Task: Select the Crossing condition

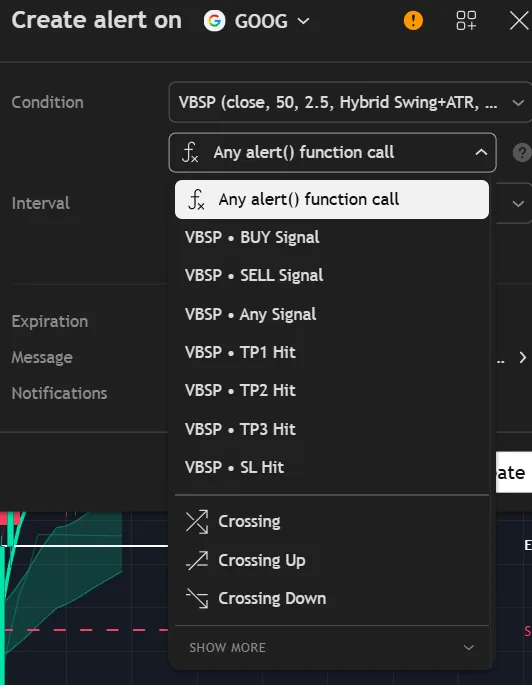Action: 332,522
